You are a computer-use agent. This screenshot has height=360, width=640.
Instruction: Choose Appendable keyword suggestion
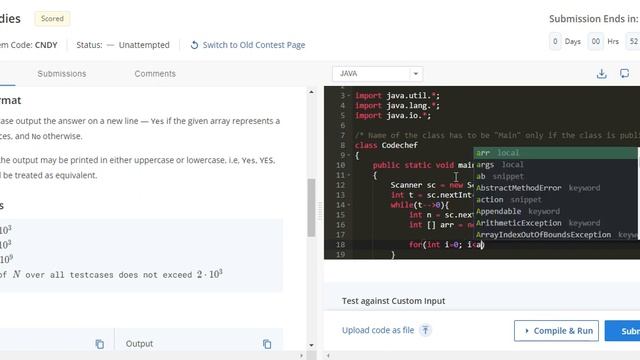pyautogui.click(x=556, y=211)
